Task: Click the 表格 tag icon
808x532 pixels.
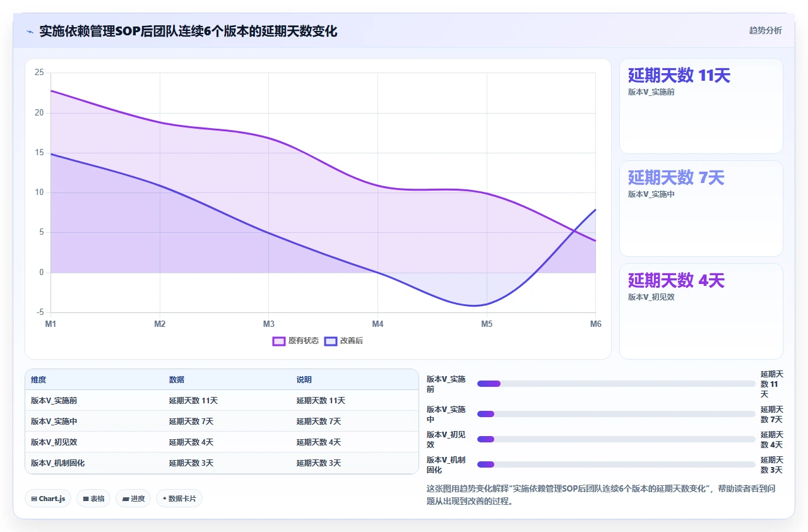Action: [86, 499]
